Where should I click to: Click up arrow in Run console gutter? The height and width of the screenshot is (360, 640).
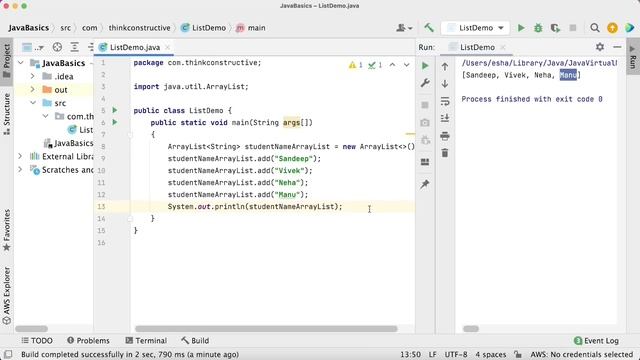[x=445, y=67]
